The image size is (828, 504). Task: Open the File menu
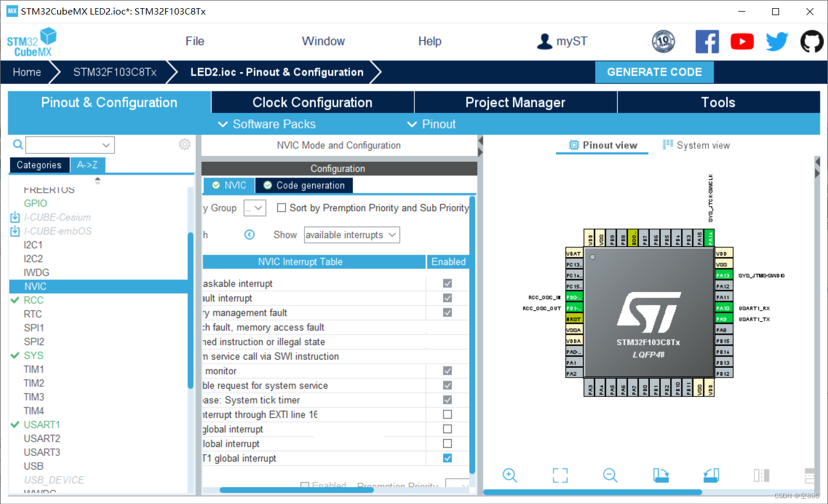194,41
